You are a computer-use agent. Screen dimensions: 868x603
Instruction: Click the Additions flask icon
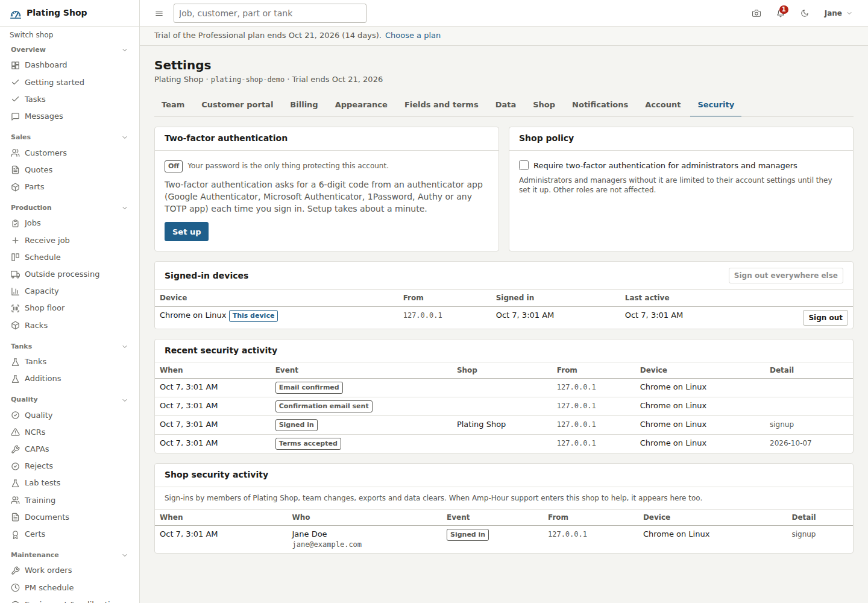pos(16,379)
